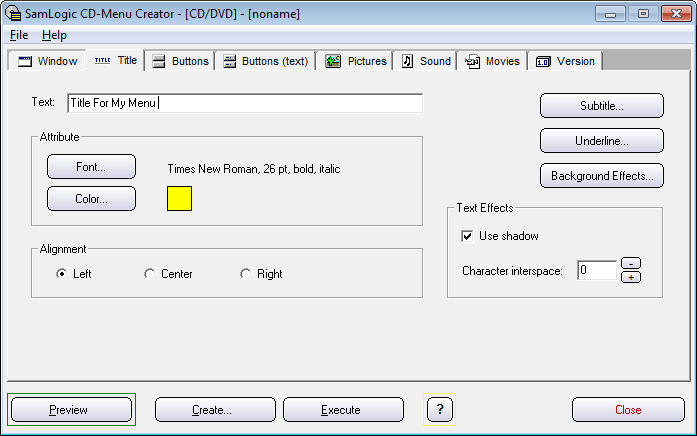Viewport: 697px width, 436px height.
Task: Open the File menu
Action: 19,35
